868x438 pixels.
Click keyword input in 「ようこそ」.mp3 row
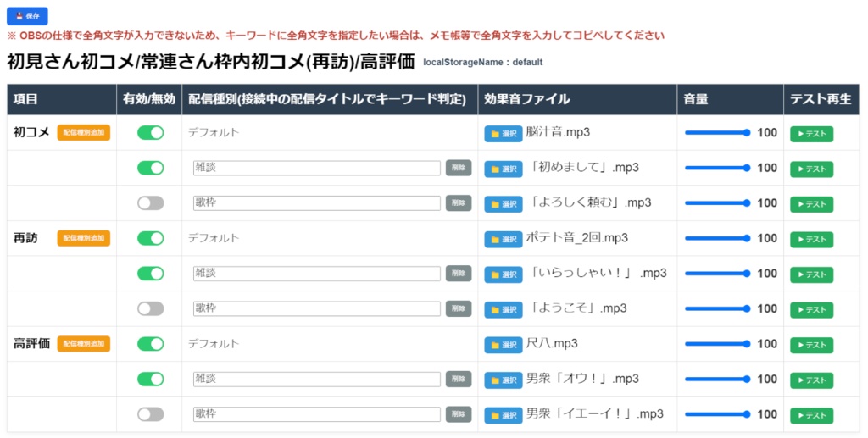[x=315, y=308]
